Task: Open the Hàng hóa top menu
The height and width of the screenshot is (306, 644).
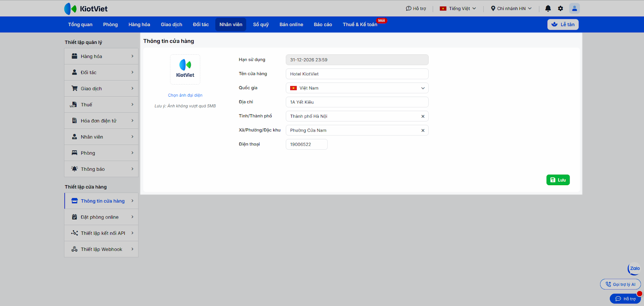Action: (139, 25)
